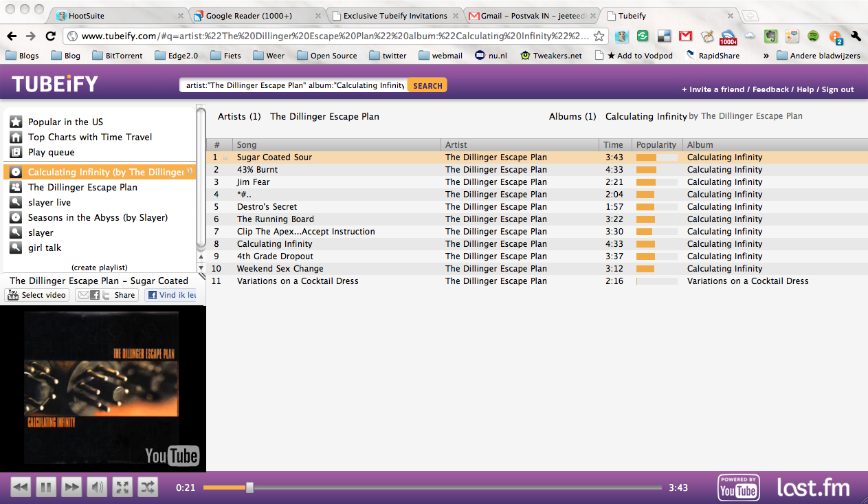
Task: Click the sidebar scrollbar down arrow
Action: coord(201,267)
